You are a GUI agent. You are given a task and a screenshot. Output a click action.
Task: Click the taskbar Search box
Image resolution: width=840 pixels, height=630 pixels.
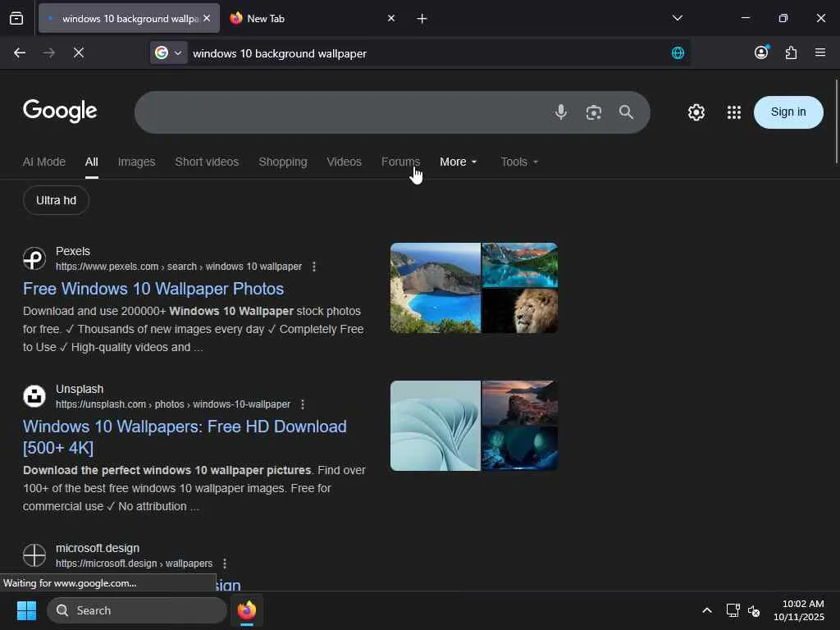click(x=137, y=610)
